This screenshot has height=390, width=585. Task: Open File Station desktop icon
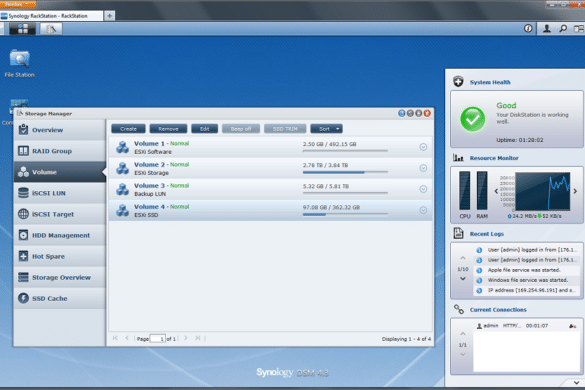point(19,63)
